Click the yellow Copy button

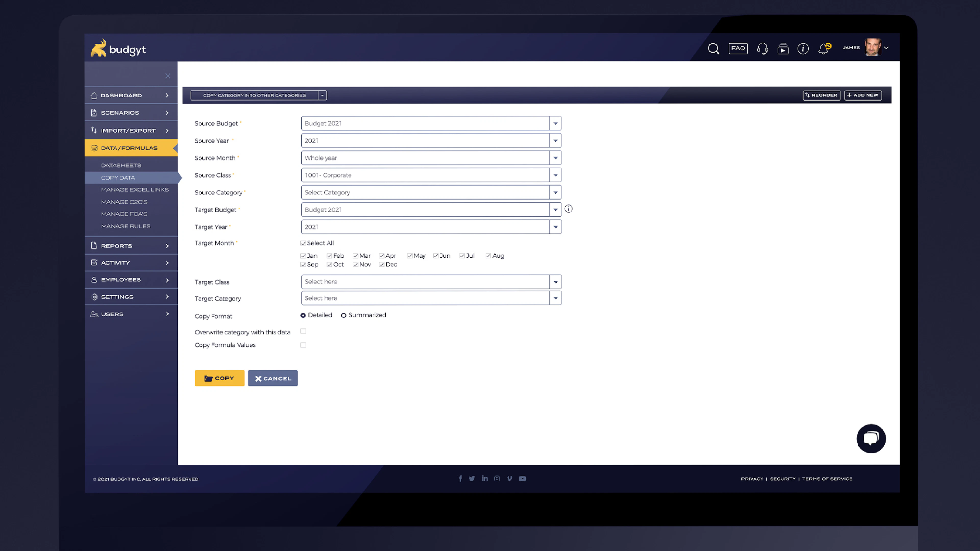click(219, 378)
